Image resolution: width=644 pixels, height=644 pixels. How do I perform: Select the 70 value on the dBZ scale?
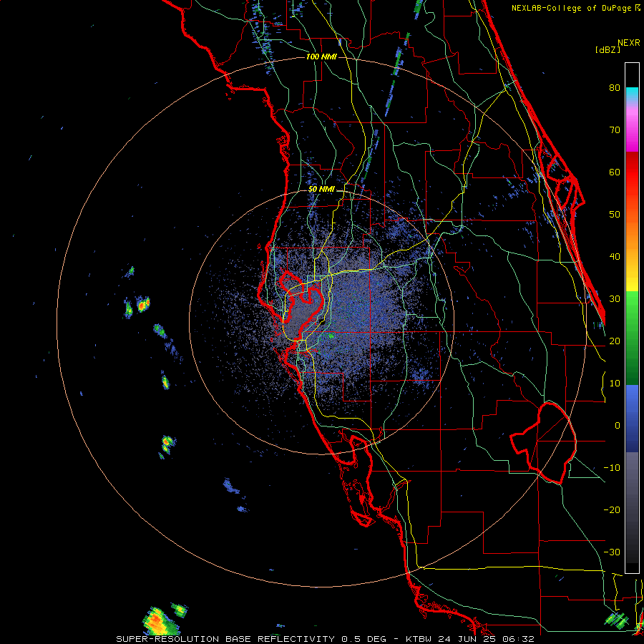(x=615, y=130)
